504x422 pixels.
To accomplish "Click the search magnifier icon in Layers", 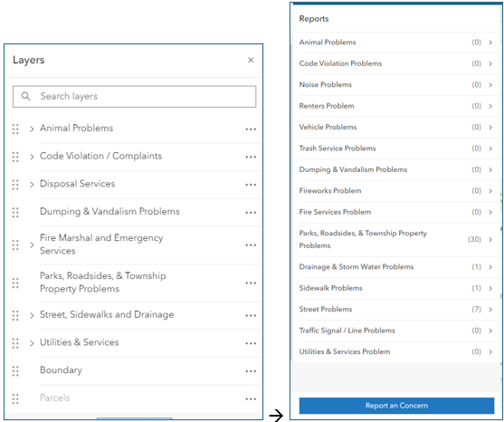I will (x=25, y=96).
